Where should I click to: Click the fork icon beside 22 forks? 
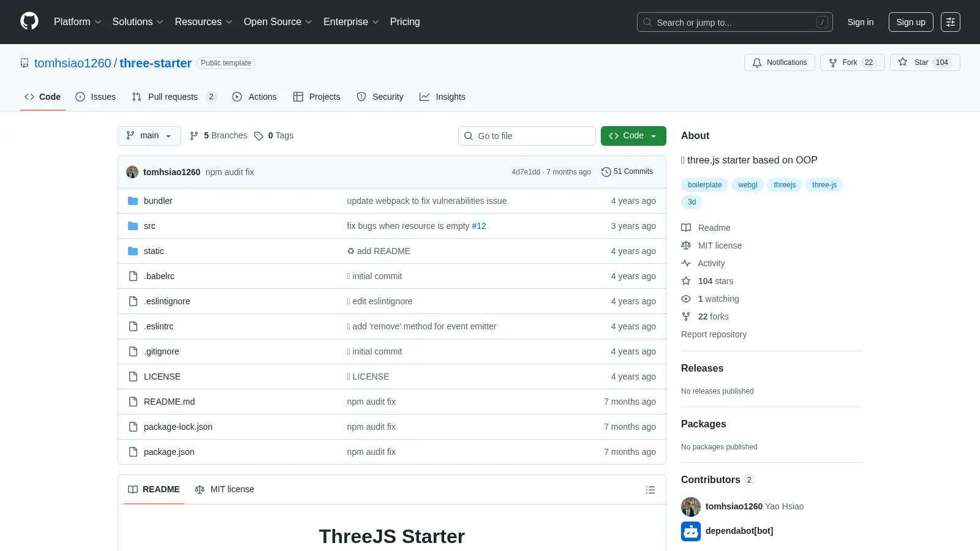click(x=686, y=317)
